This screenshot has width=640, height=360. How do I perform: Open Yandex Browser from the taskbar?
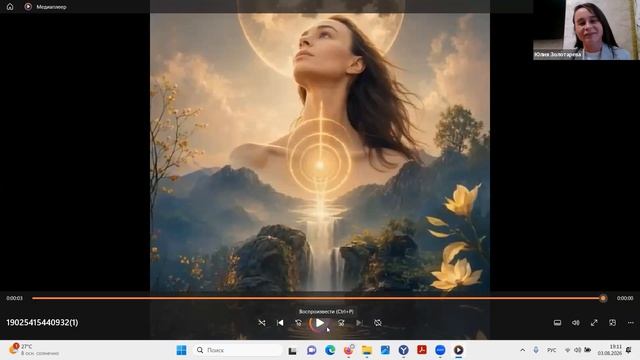(403, 350)
